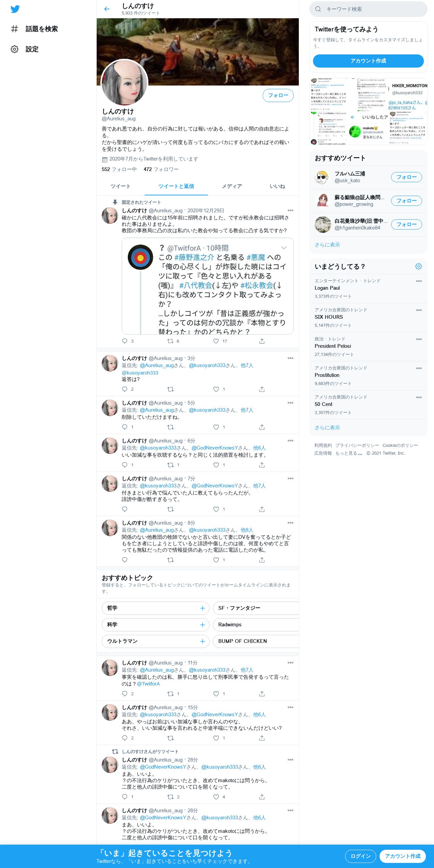The height and width of the screenshot is (868, 434).
Task: Click the キーワード検索 search field
Action: (368, 9)
